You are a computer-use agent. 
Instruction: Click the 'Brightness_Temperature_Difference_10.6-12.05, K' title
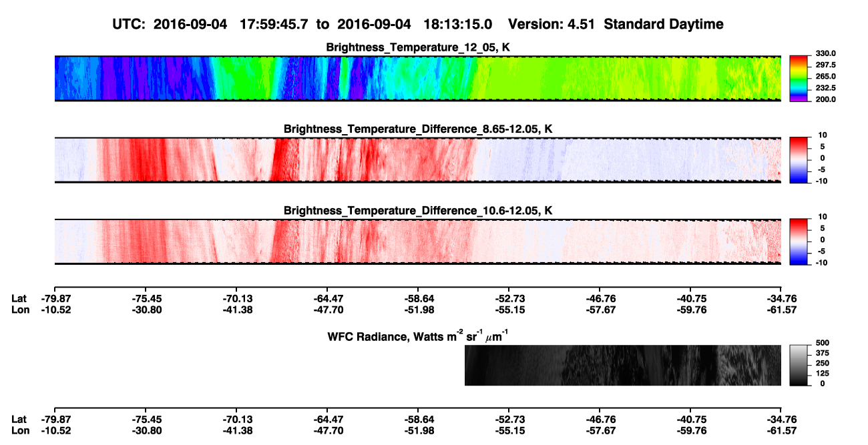tap(418, 211)
